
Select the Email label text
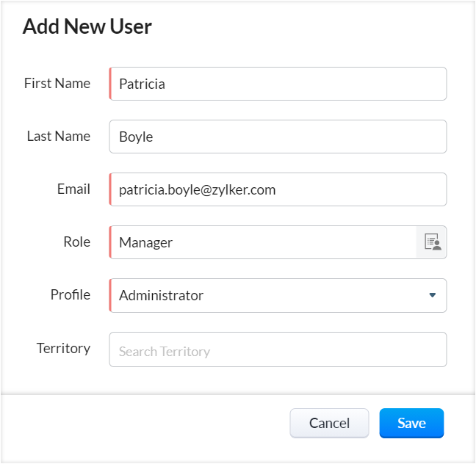tap(73, 189)
